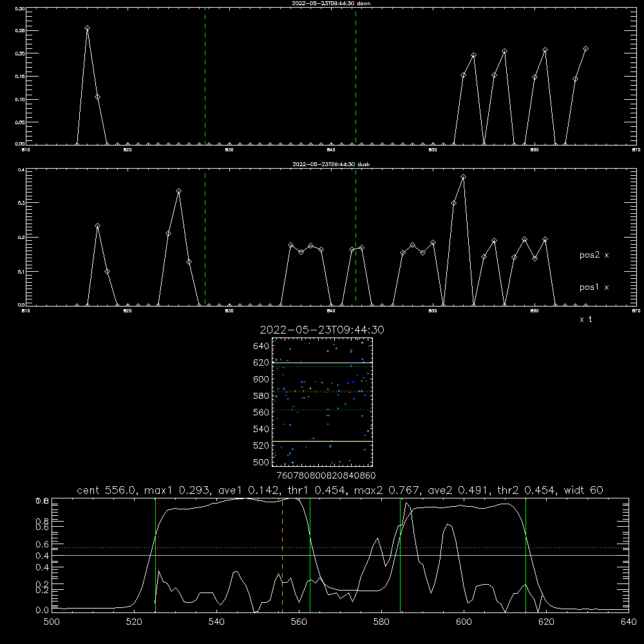The image size is (644, 644).
Task: Click green vertical line near 563 in bottom plot
Action: [x=310, y=555]
